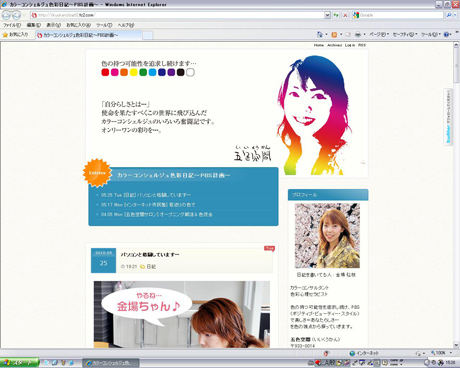This screenshot has width=460, height=368.
Task: Click the system clock showing 15:26
Action: coord(450,362)
